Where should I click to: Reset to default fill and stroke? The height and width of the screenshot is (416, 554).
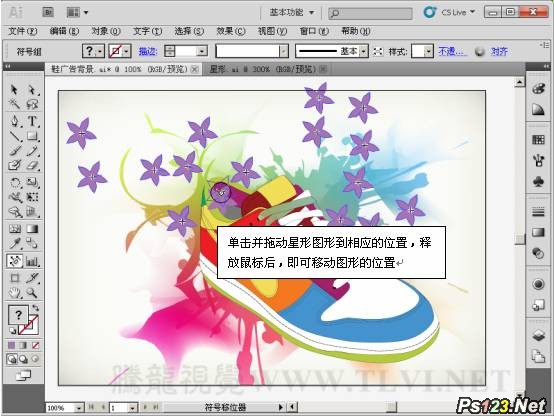pos(12,331)
